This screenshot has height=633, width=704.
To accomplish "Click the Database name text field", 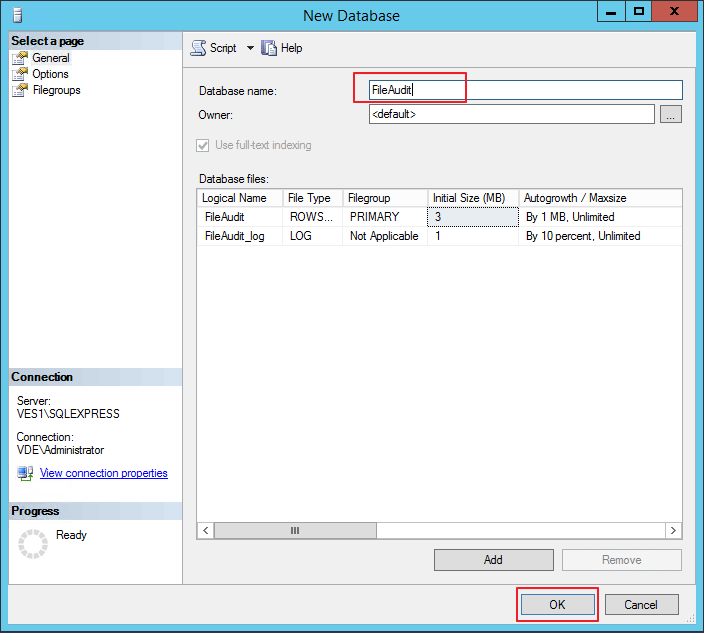I will [525, 90].
